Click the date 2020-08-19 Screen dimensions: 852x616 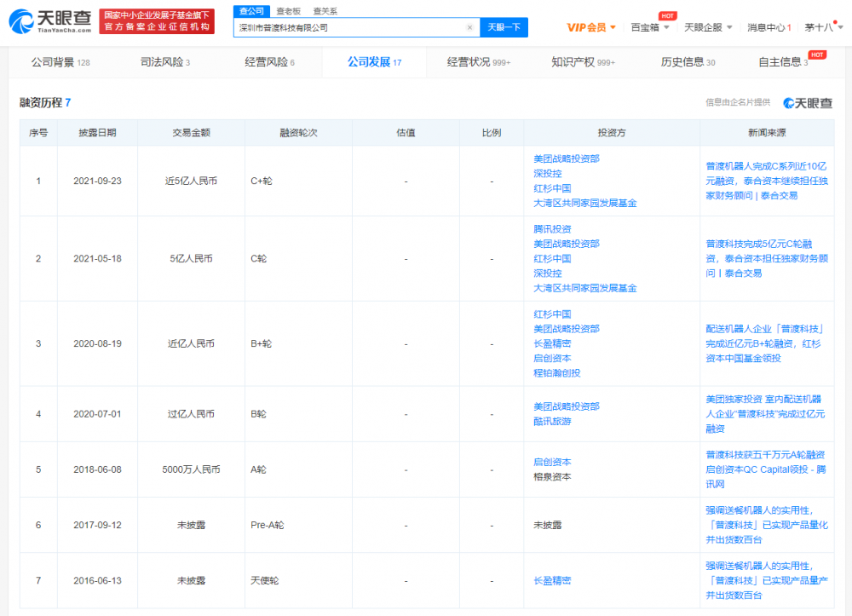(x=97, y=344)
